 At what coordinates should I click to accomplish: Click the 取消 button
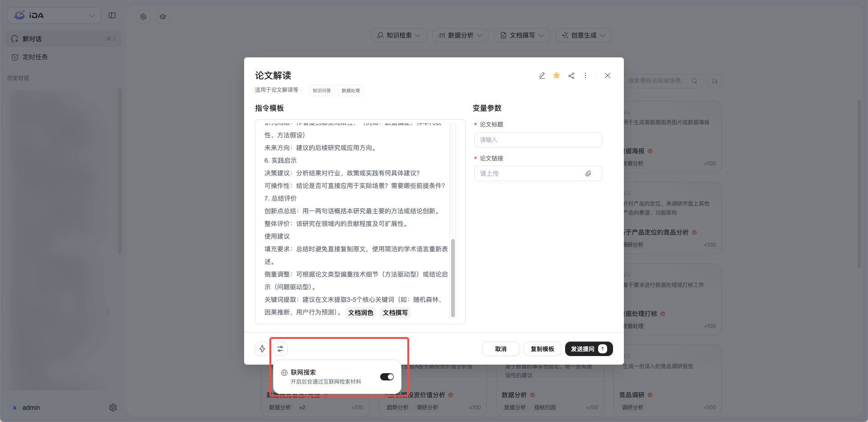[x=501, y=349]
